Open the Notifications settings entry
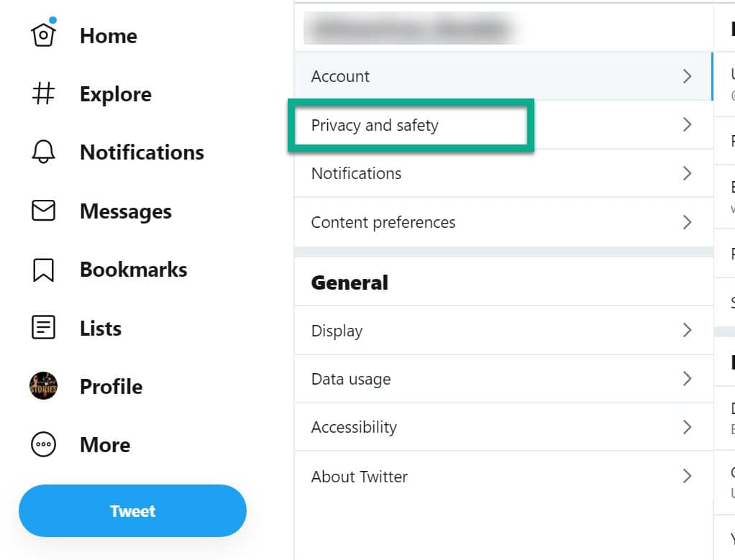Image resolution: width=735 pixels, height=560 pixels. [503, 173]
